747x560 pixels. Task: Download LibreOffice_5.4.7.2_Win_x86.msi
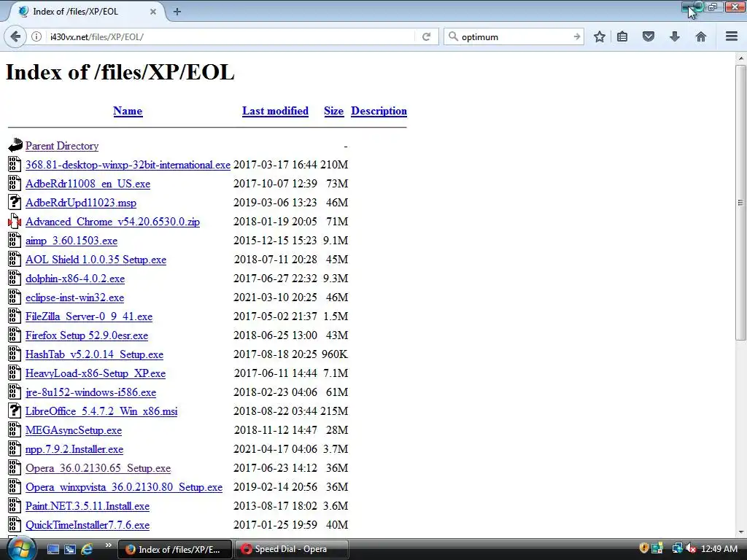[x=101, y=411]
